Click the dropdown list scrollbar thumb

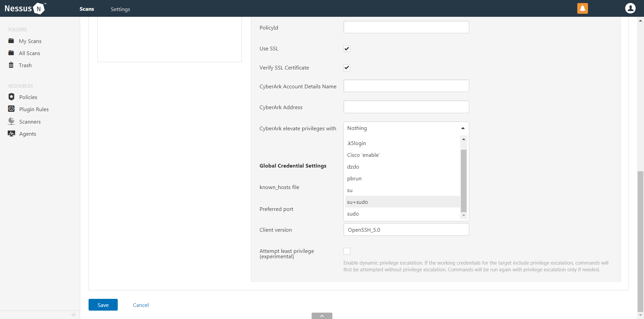pos(464,181)
